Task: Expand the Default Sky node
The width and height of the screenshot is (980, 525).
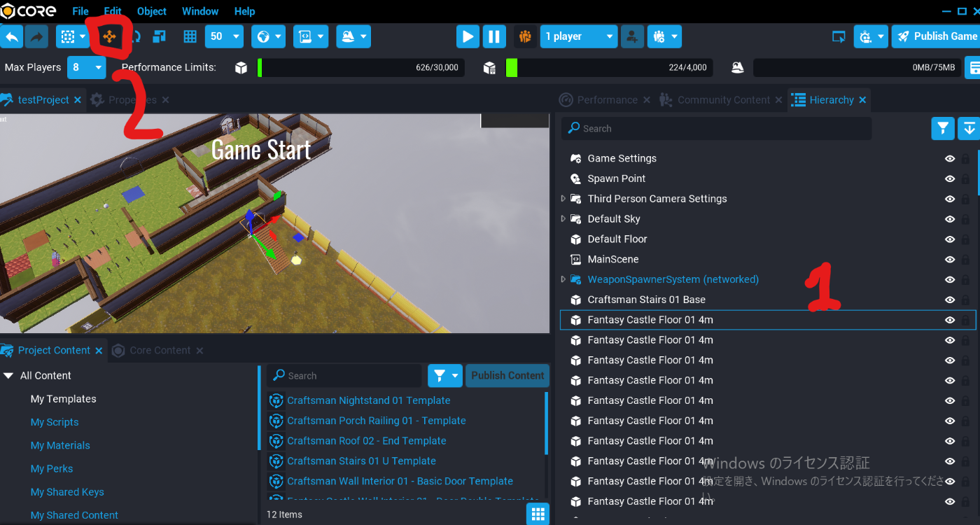Action: tap(563, 219)
